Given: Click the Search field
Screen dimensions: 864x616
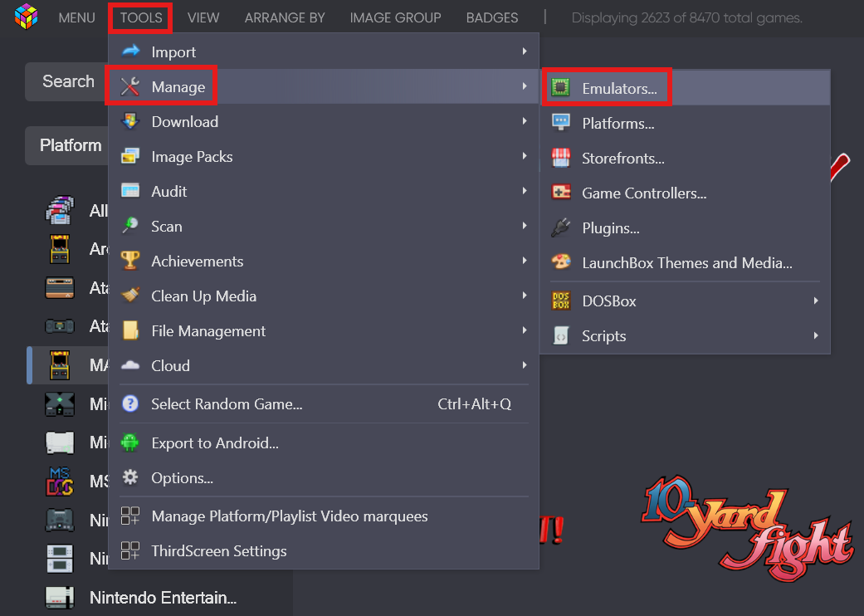Looking at the screenshot, I should coord(68,81).
